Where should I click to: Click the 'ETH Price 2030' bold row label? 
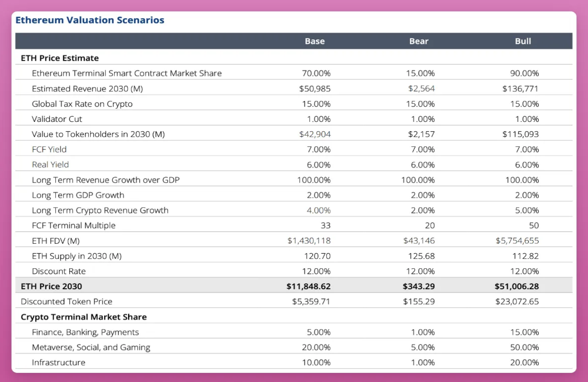51,286
